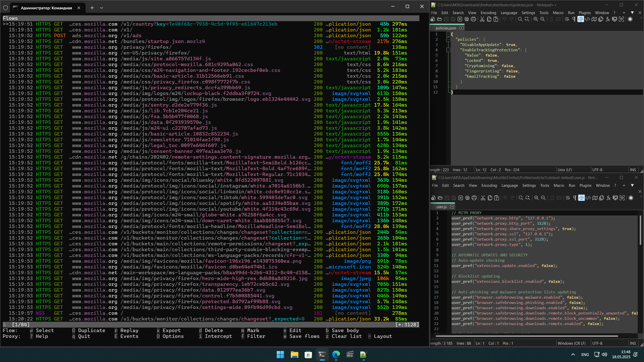Click Cut scissors icon in user.js Notepad++
The height and width of the screenshot is (362, 644).
tap(483, 198)
